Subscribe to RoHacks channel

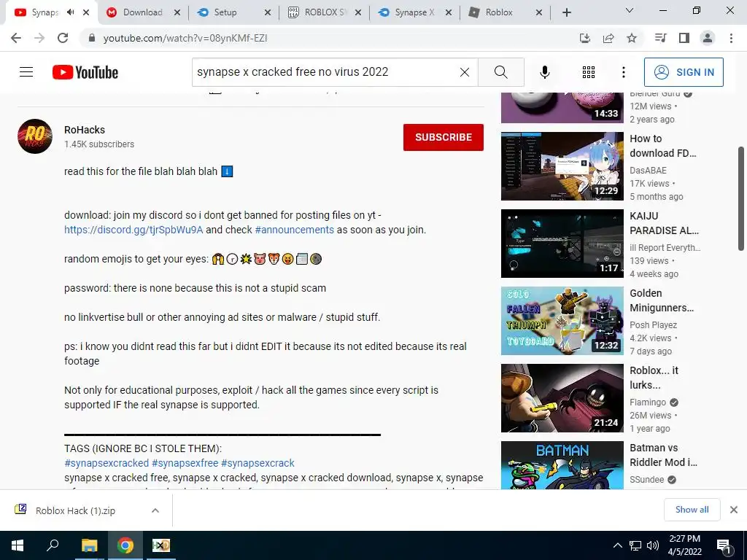(x=443, y=137)
